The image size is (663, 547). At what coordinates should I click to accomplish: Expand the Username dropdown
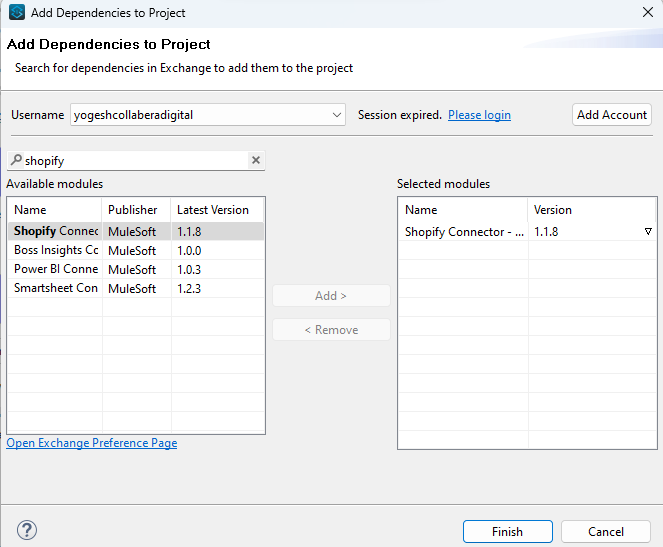point(336,115)
